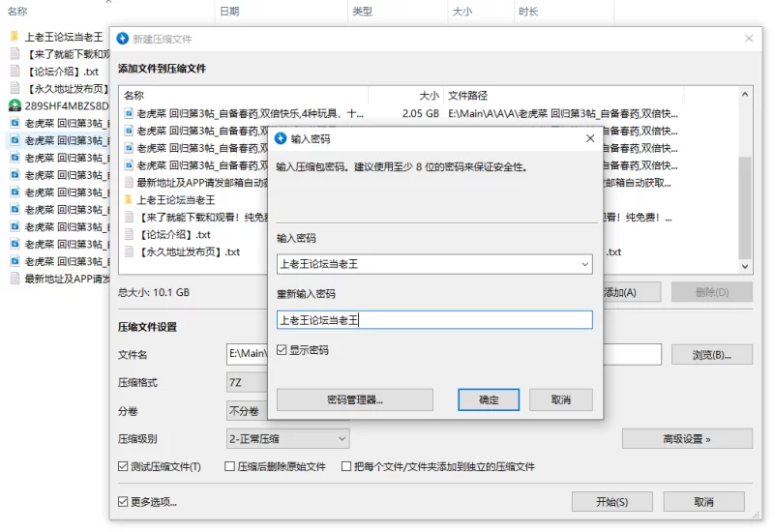Toggle the 测试压缩文件(T) checkbox
The width and height of the screenshot is (774, 532).
[123, 466]
